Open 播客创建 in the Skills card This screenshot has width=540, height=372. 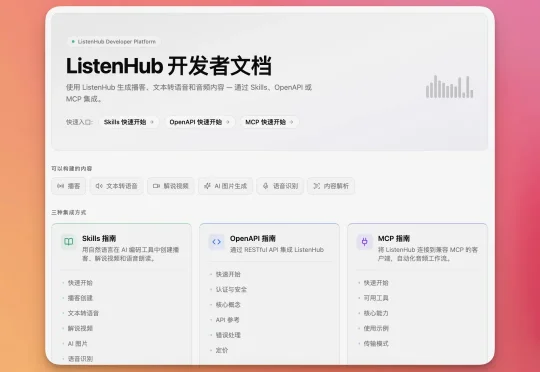[x=80, y=298]
